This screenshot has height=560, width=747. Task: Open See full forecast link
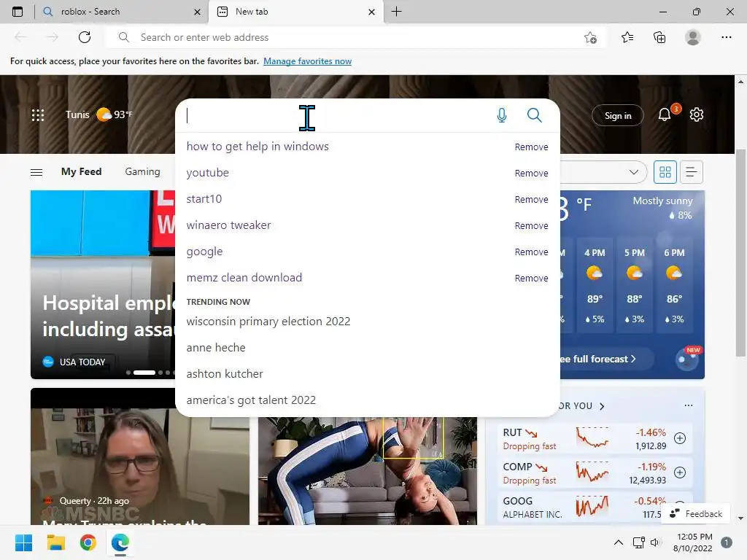598,359
